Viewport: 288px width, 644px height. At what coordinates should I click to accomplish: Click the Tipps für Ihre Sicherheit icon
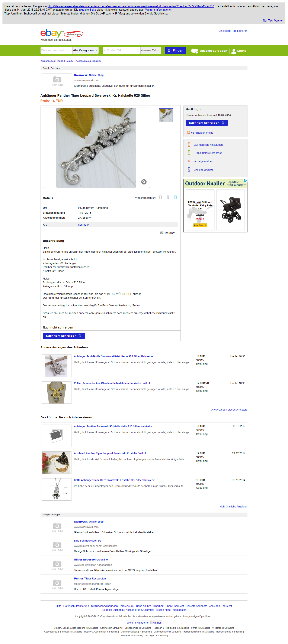(x=189, y=153)
